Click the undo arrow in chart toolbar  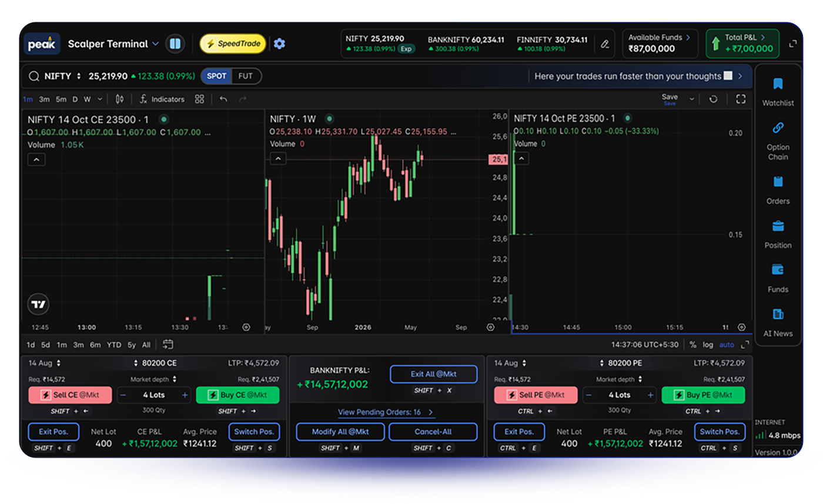[223, 99]
